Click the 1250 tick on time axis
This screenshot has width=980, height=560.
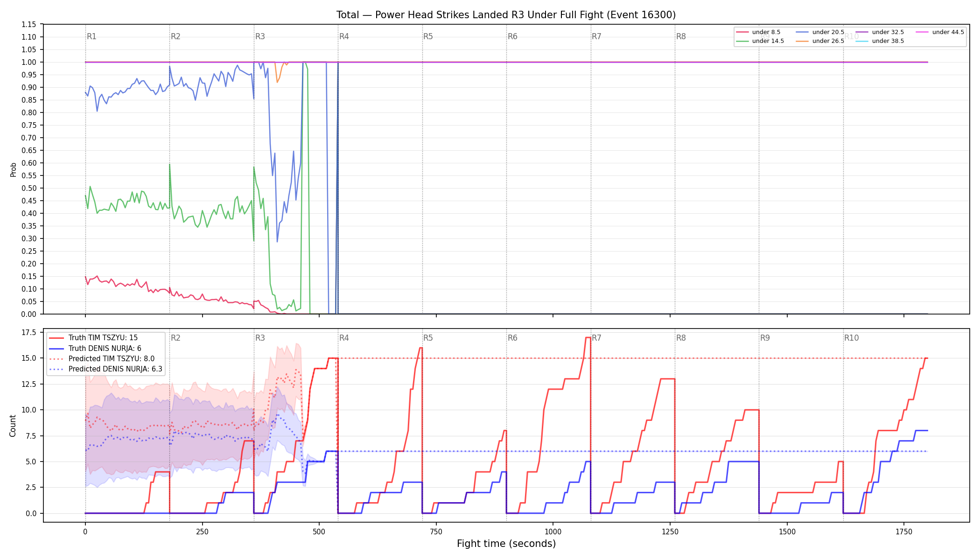tap(670, 532)
